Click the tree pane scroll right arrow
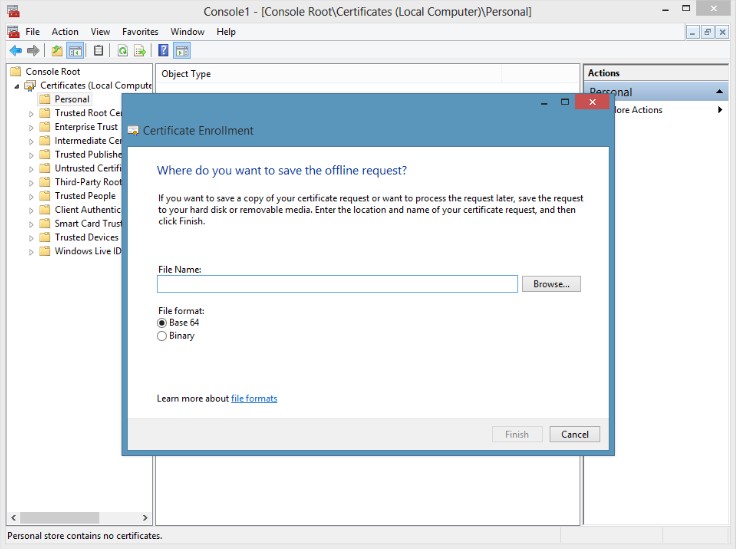This screenshot has width=737, height=549. (145, 518)
